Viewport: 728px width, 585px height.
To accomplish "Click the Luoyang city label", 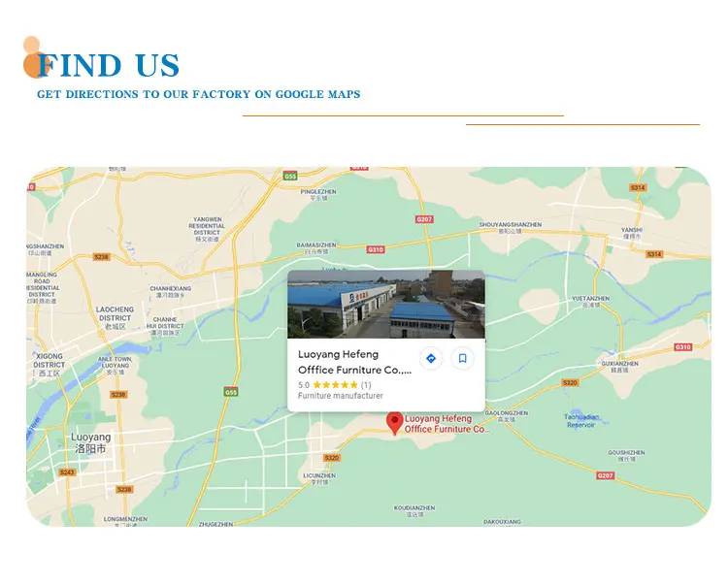I will (90, 442).
